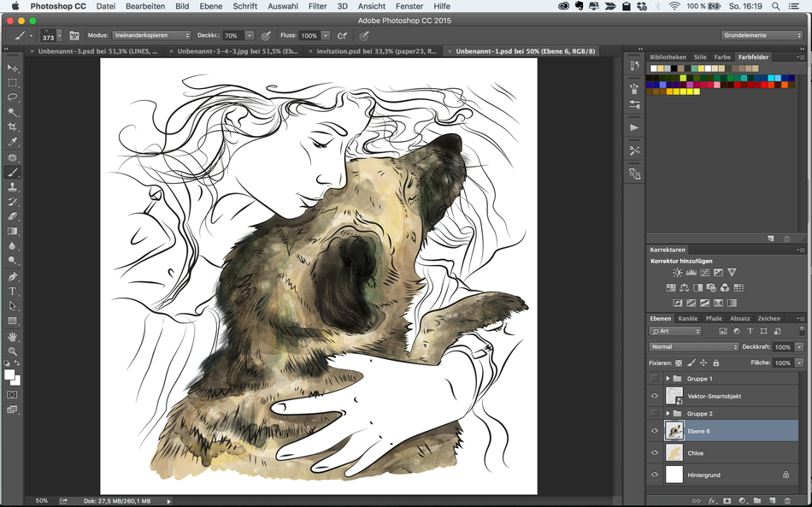Click the foreground color swatch

point(9,375)
